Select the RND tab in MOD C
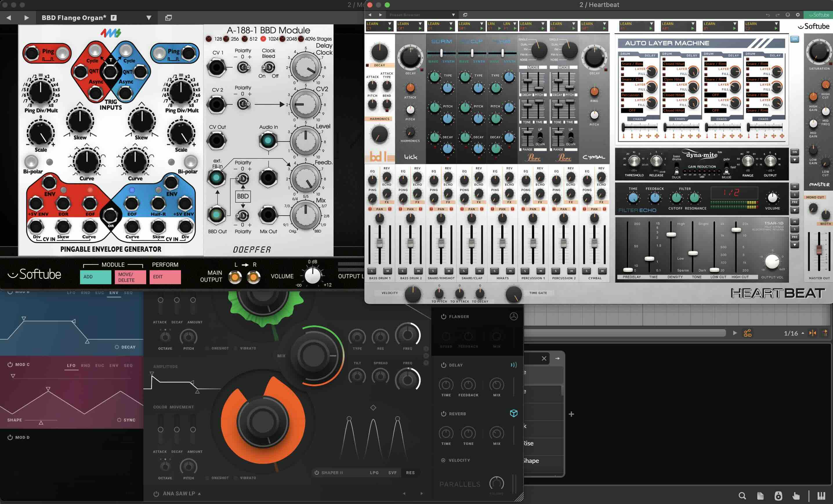The image size is (833, 504). [x=86, y=365]
